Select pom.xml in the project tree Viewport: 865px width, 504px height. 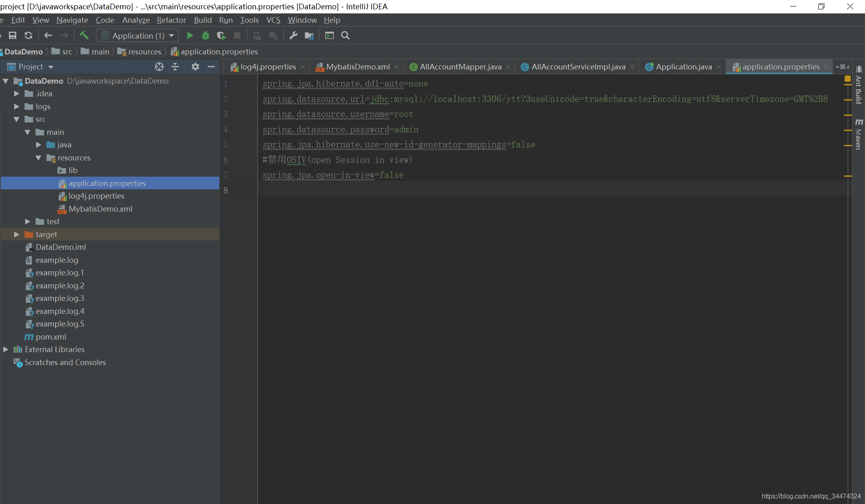click(51, 337)
